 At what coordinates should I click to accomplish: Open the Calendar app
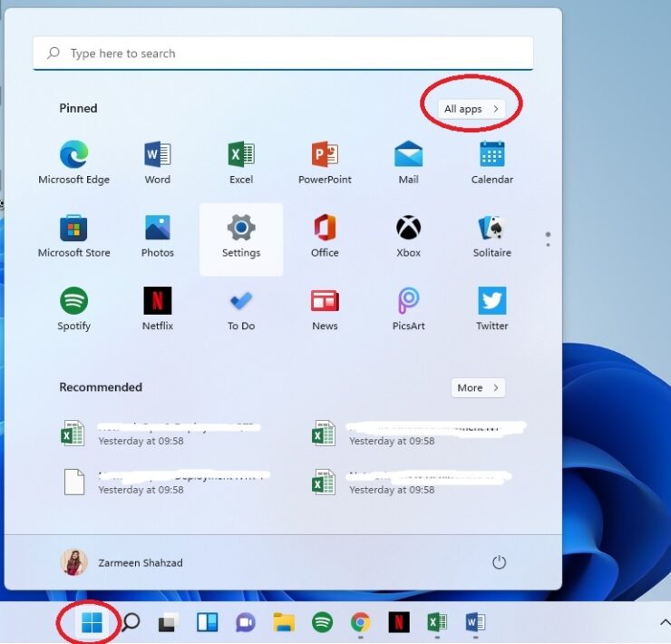(x=492, y=162)
